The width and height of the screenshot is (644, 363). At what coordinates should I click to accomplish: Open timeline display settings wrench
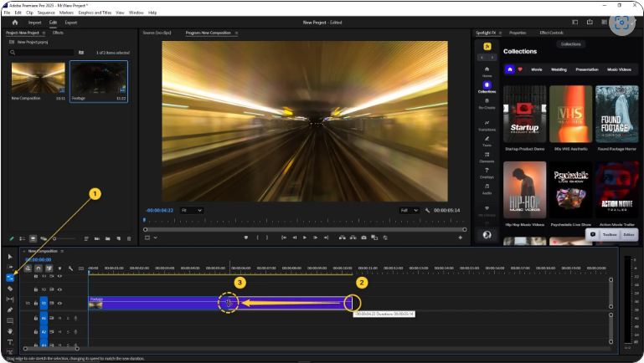[70, 268]
